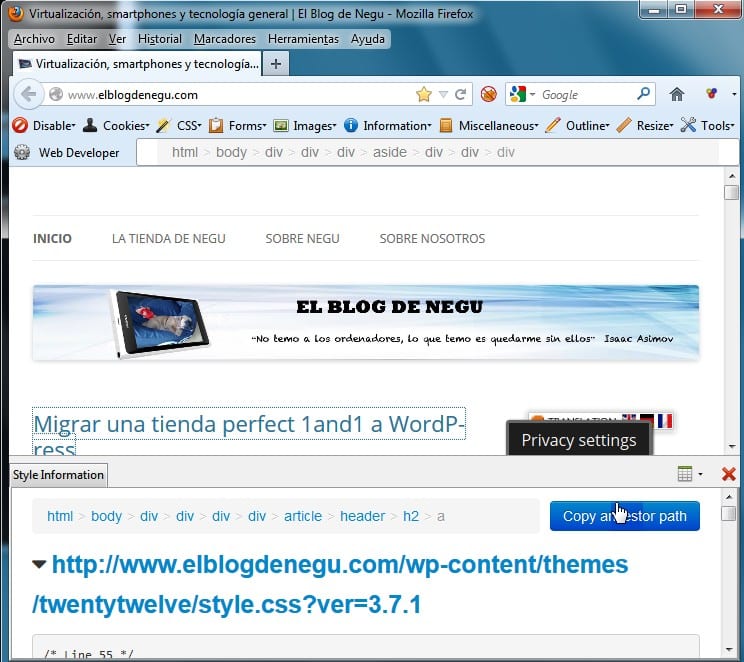This screenshot has width=744, height=662.
Task: Open the new tab plus button
Action: (277, 63)
